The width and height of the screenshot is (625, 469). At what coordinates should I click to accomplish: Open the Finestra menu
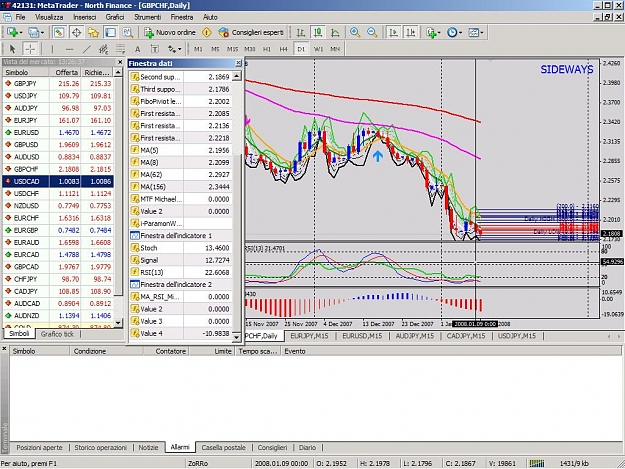click(182, 17)
